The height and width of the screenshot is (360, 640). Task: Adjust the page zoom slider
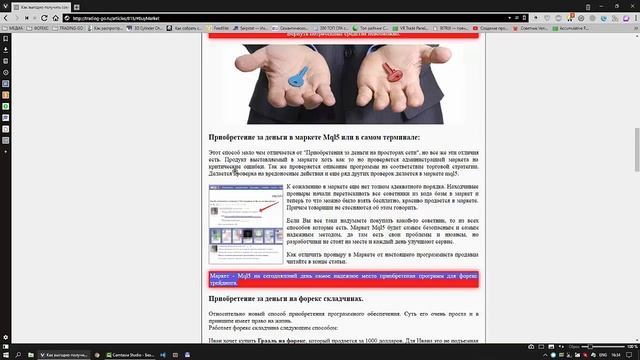click(603, 347)
